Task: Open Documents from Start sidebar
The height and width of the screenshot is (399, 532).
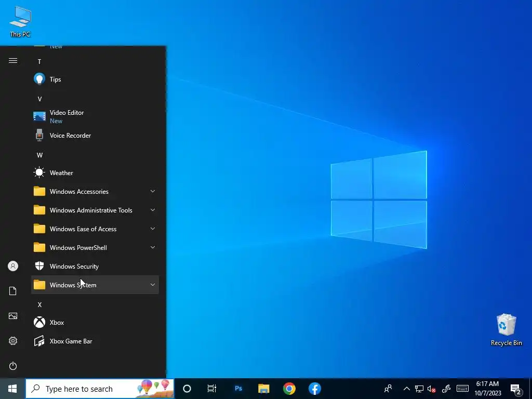Action: coord(13,291)
